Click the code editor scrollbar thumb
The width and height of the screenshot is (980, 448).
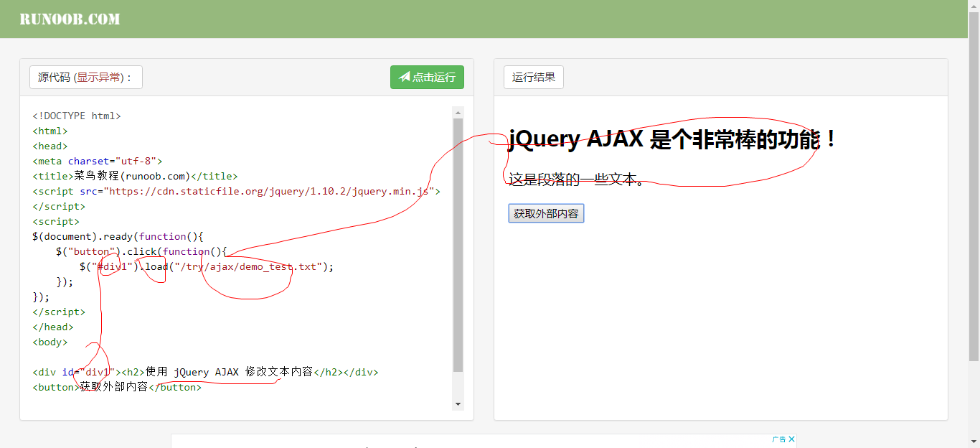point(458,246)
